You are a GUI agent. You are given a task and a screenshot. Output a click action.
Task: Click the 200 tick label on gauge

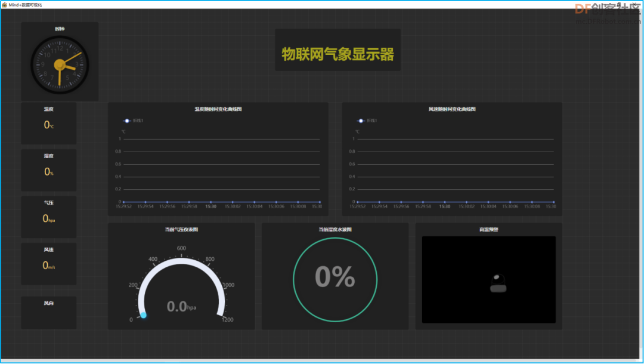click(133, 285)
